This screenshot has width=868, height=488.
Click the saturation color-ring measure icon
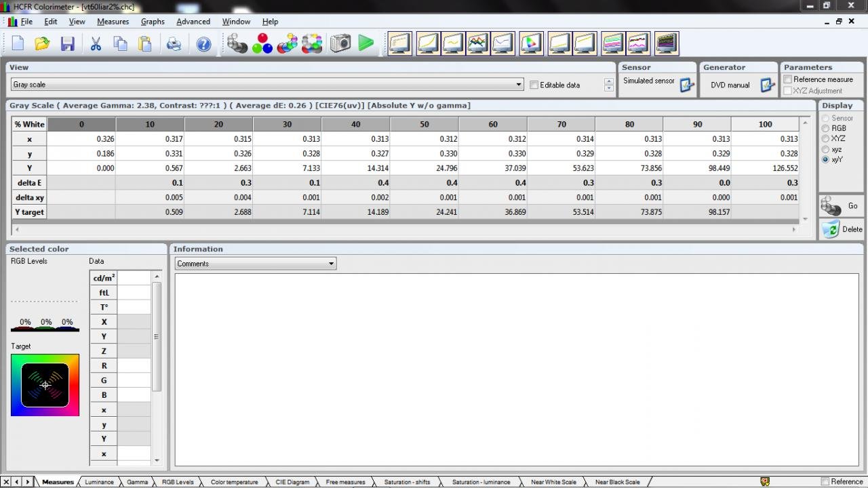[312, 44]
